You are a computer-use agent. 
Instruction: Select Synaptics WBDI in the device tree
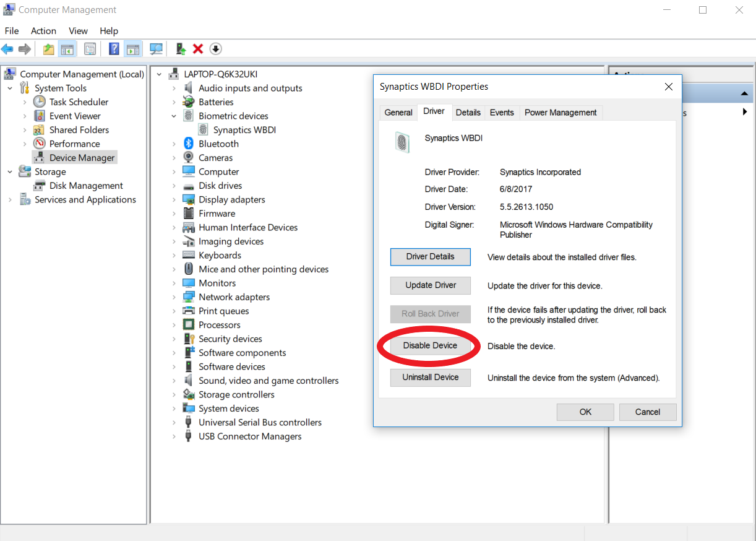[x=245, y=129]
